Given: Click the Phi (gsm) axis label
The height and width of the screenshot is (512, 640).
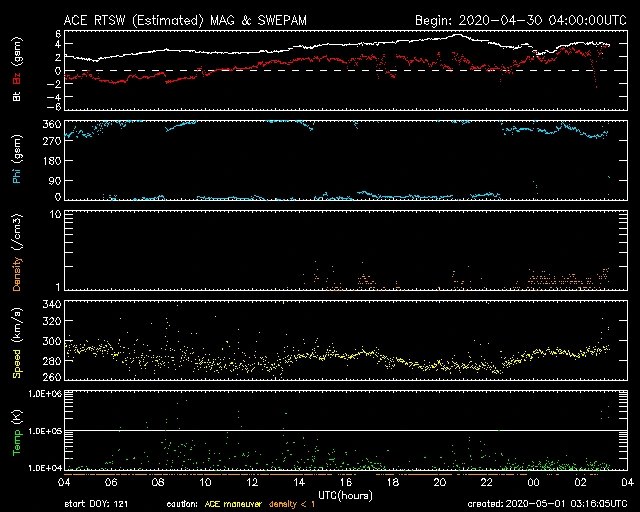Looking at the screenshot, I should click(16, 161).
